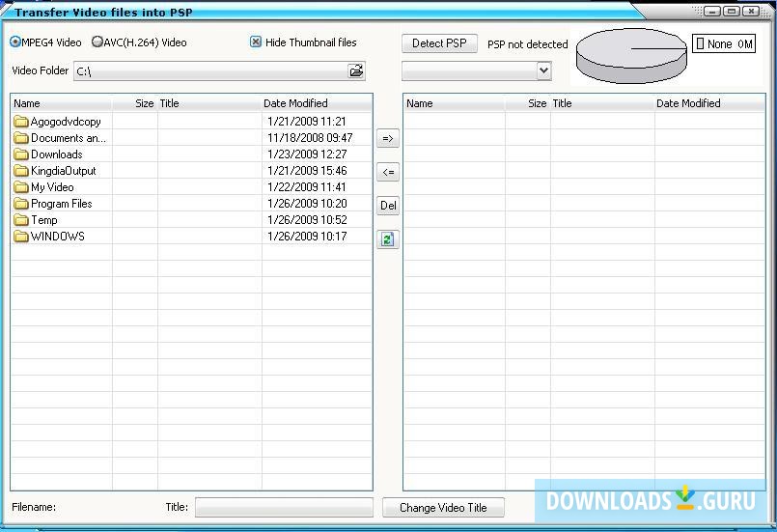The height and width of the screenshot is (532, 777).
Task: Click the WINDOWS folder icon
Action: 21,236
